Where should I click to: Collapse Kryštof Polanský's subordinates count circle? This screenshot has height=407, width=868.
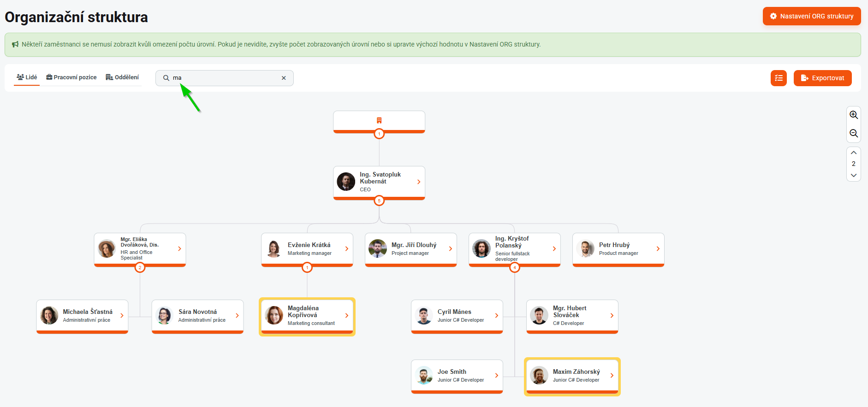pyautogui.click(x=515, y=267)
